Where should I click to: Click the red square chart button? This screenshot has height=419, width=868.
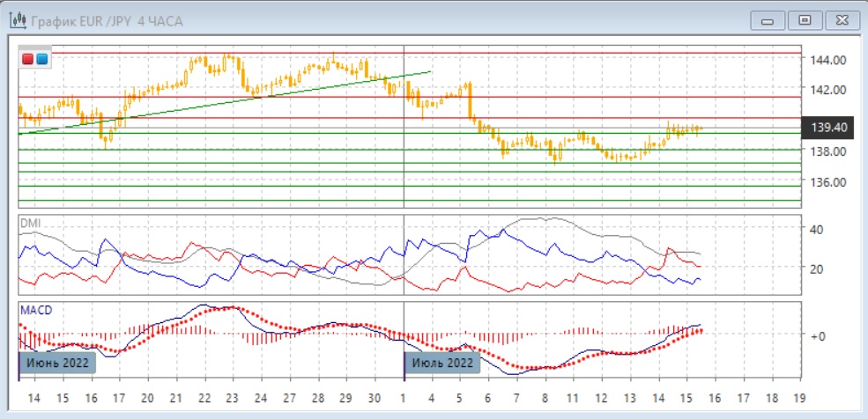click(x=28, y=59)
